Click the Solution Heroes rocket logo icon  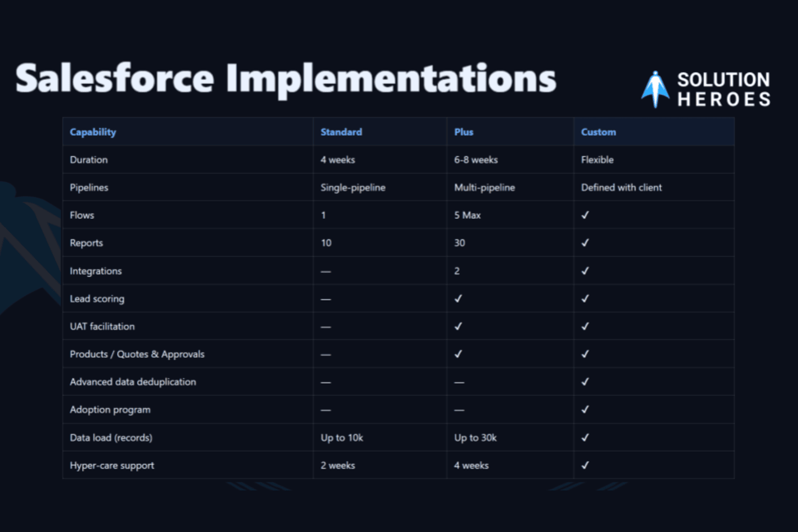pos(655,89)
